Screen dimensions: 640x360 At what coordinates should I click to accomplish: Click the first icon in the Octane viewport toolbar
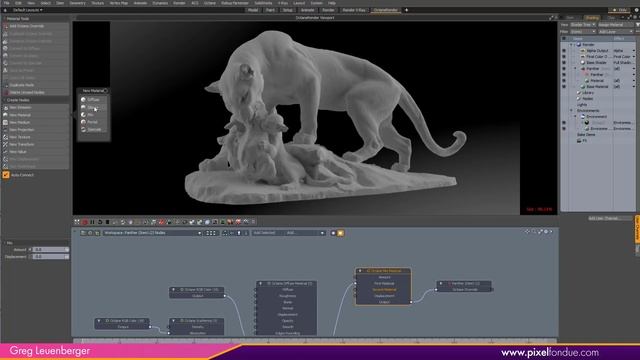tap(77, 222)
